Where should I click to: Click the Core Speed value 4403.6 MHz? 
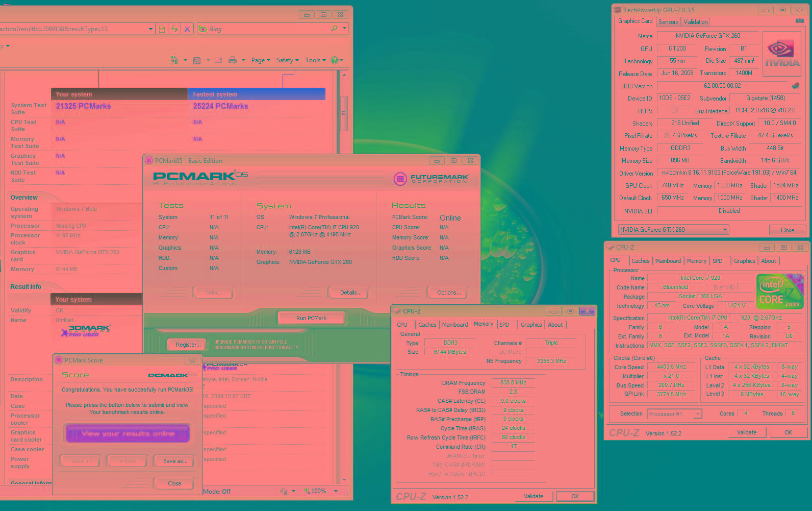(671, 367)
